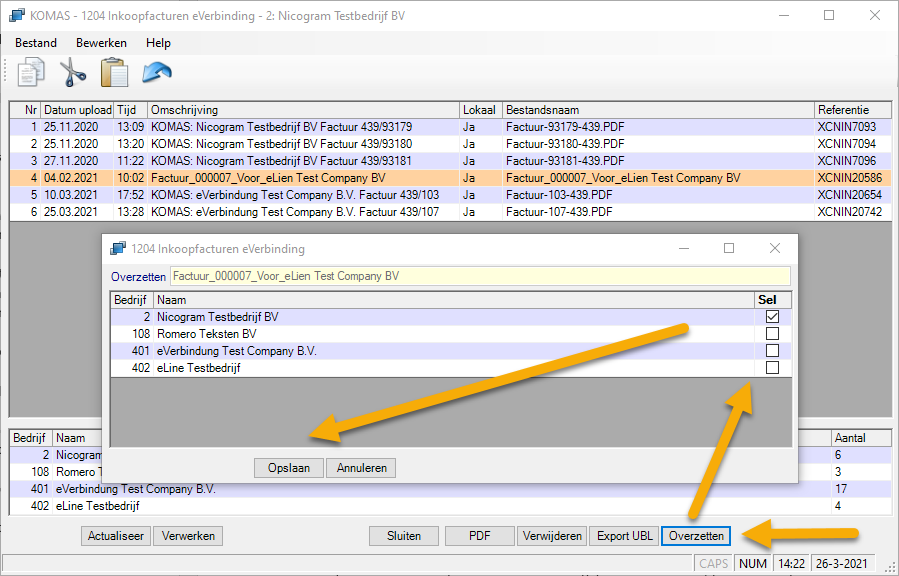The height and width of the screenshot is (576, 899).
Task: Click the date 26-3-2021 in status bar
Action: (x=841, y=564)
